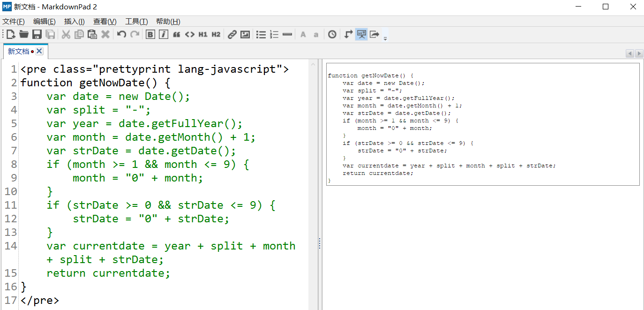Apply Heading 2 formatting
The width and height of the screenshot is (644, 310).
(x=216, y=34)
